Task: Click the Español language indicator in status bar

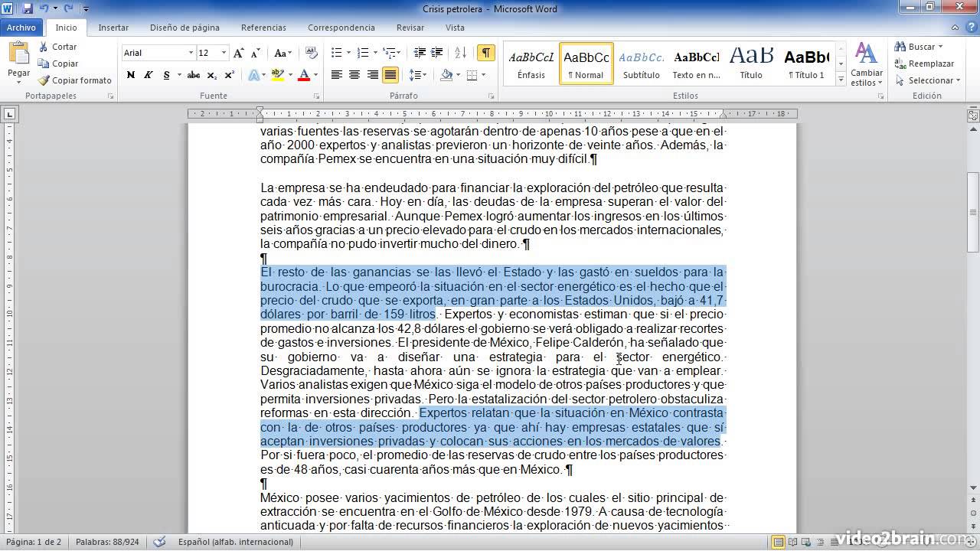Action: pos(236,542)
